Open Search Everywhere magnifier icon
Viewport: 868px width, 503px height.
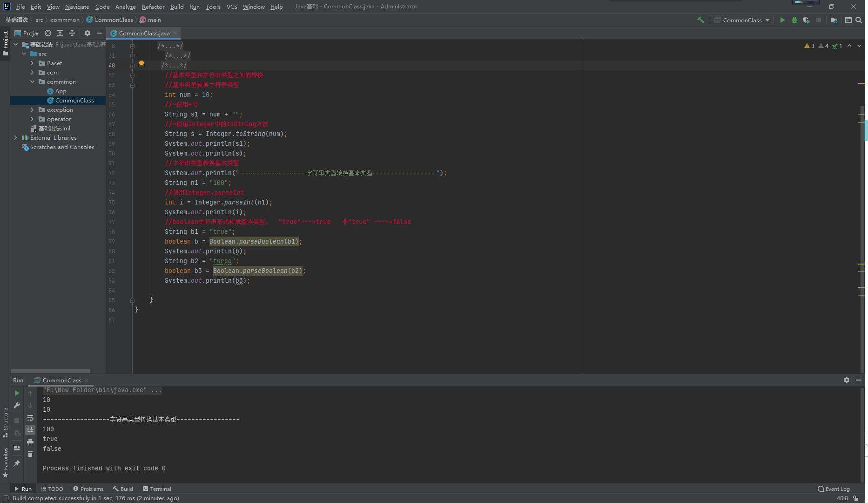pyautogui.click(x=859, y=20)
